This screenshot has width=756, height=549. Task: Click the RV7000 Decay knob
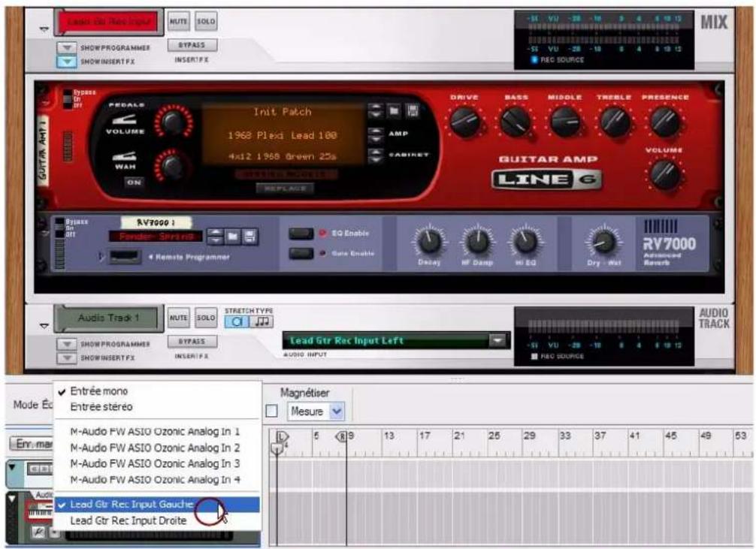pos(429,242)
